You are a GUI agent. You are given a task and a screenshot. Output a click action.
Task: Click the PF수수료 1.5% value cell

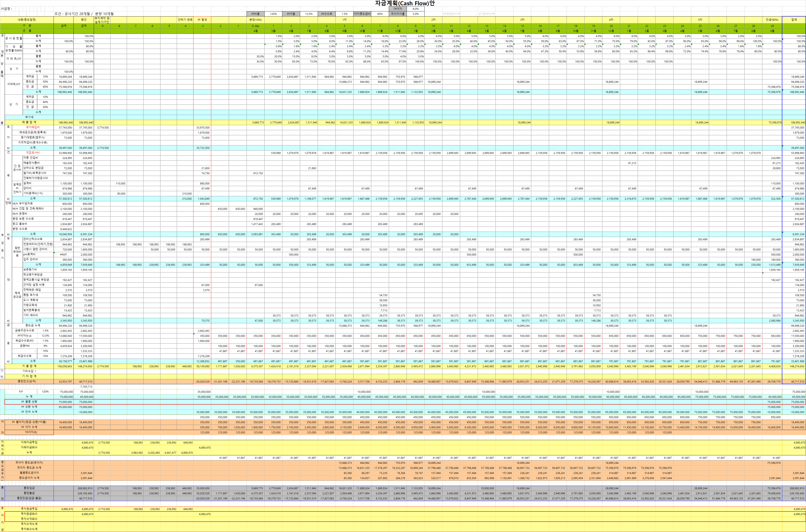pyautogui.click(x=344, y=14)
